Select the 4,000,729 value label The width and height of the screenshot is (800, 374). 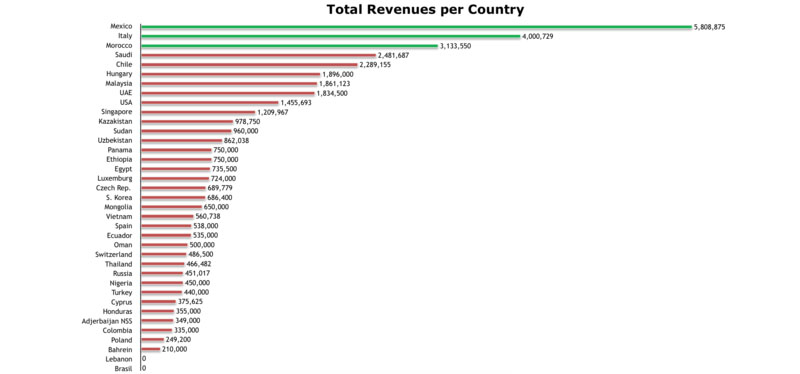[x=537, y=36]
